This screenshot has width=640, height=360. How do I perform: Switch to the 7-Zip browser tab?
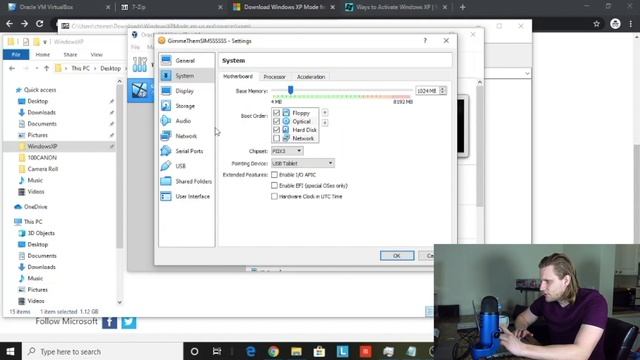[170, 7]
